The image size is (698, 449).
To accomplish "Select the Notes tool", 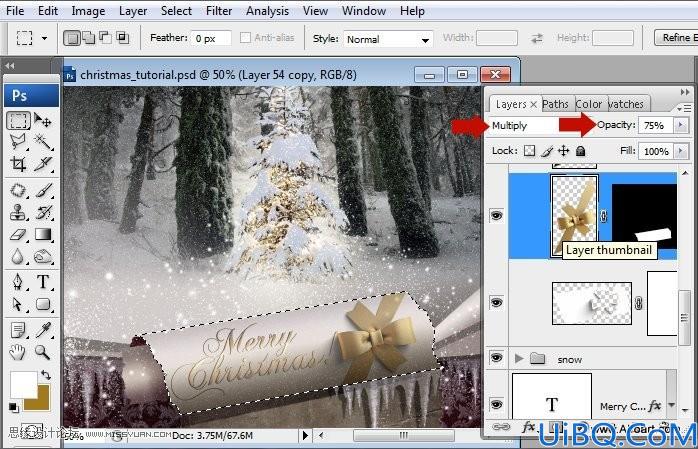I will click(x=18, y=330).
